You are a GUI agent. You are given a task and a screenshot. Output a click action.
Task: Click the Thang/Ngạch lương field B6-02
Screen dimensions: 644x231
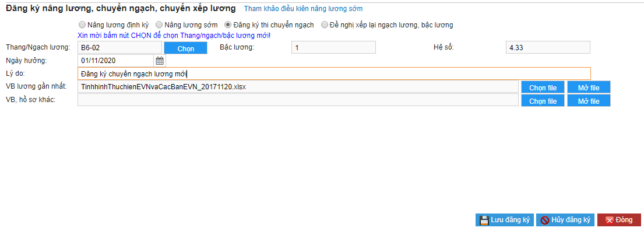point(119,48)
